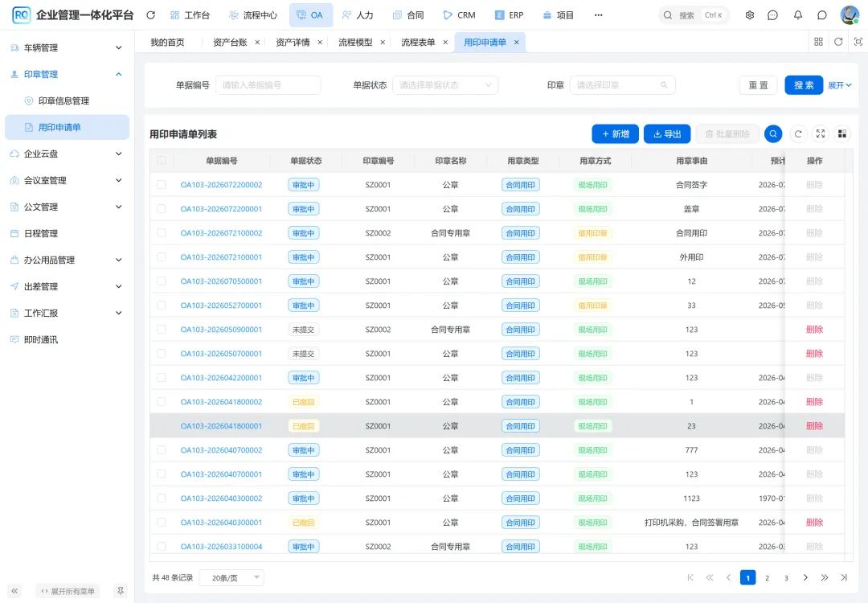This screenshot has height=603, width=868.
Task: Close the 用印申请单 tab
Action: [x=517, y=42]
